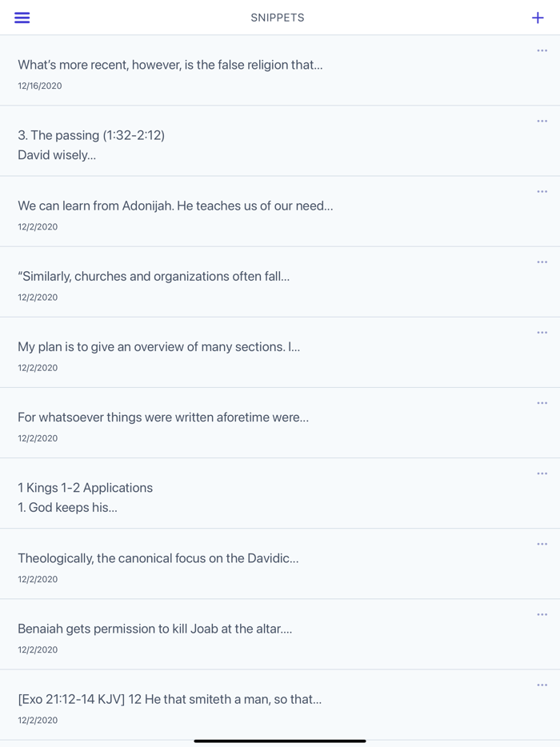View 'My plan is to give an overview' snippet
560x747 pixels.
[x=158, y=347]
